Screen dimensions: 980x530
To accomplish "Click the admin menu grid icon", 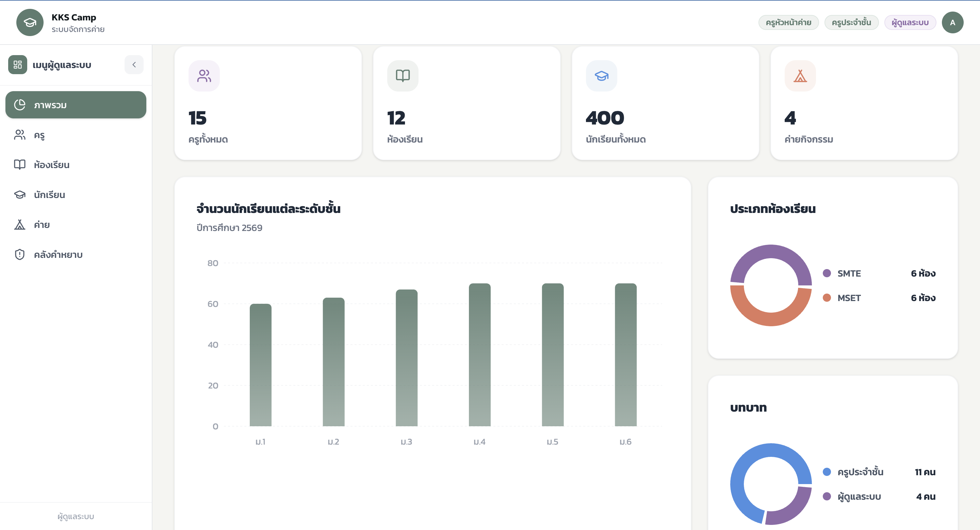I will pyautogui.click(x=17, y=65).
